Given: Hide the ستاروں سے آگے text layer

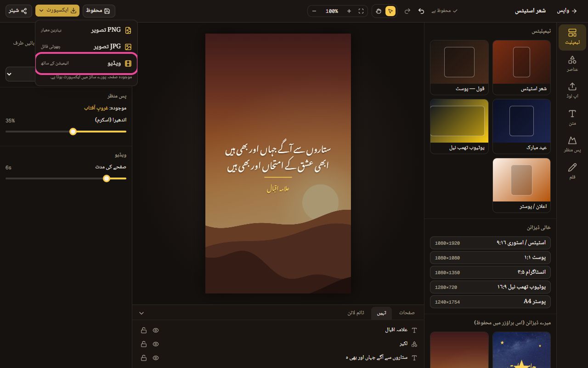Looking at the screenshot, I should pyautogui.click(x=156, y=358).
